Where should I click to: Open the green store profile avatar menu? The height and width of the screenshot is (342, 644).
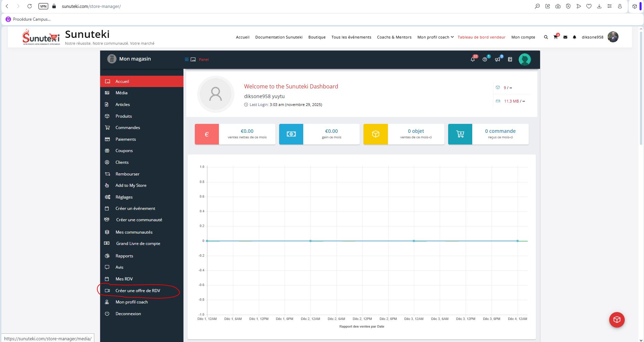point(525,60)
